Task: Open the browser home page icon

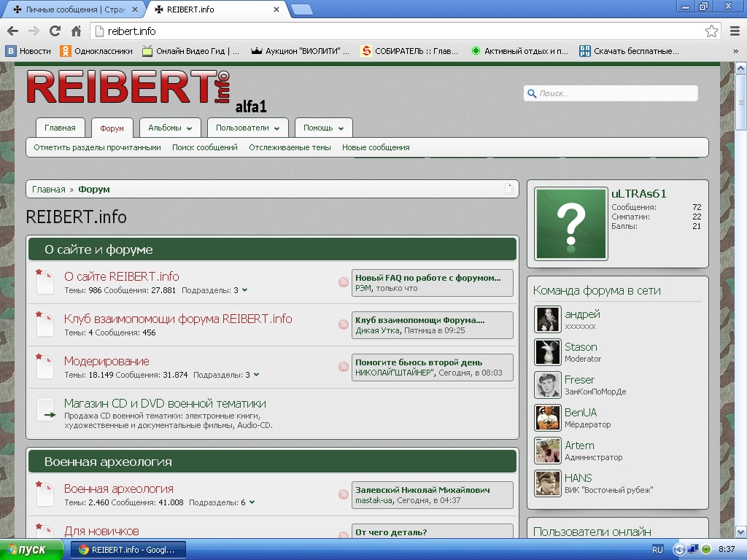Action: [76, 31]
